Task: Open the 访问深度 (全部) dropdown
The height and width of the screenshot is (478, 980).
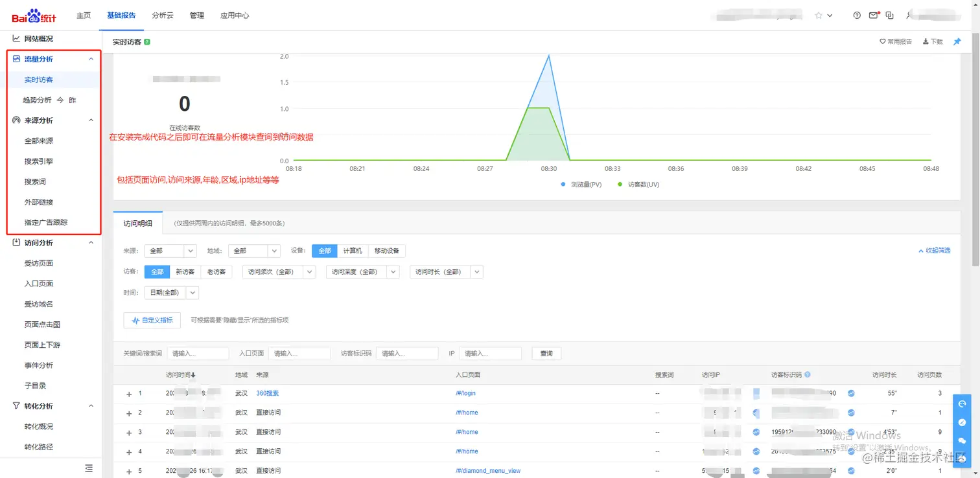Action: (363, 272)
